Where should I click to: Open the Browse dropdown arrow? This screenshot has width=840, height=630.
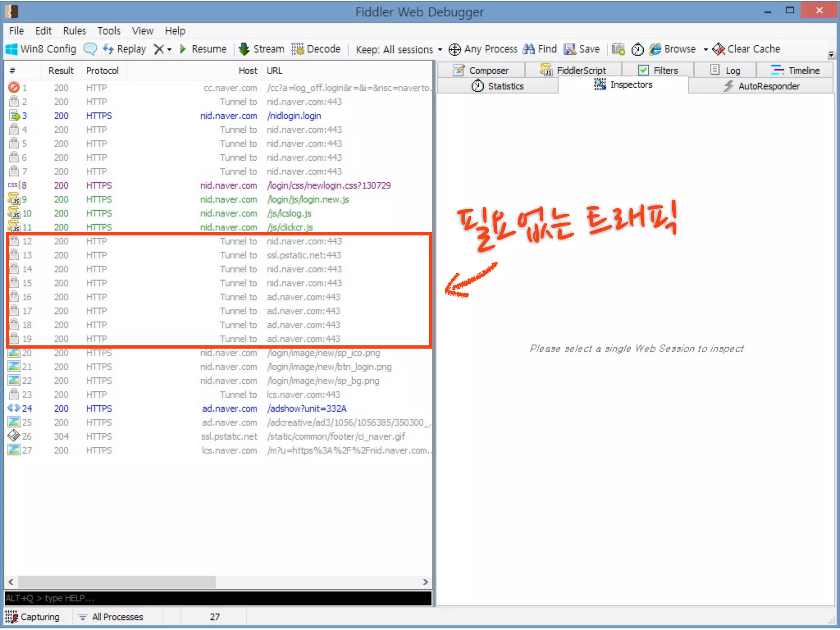(705, 50)
